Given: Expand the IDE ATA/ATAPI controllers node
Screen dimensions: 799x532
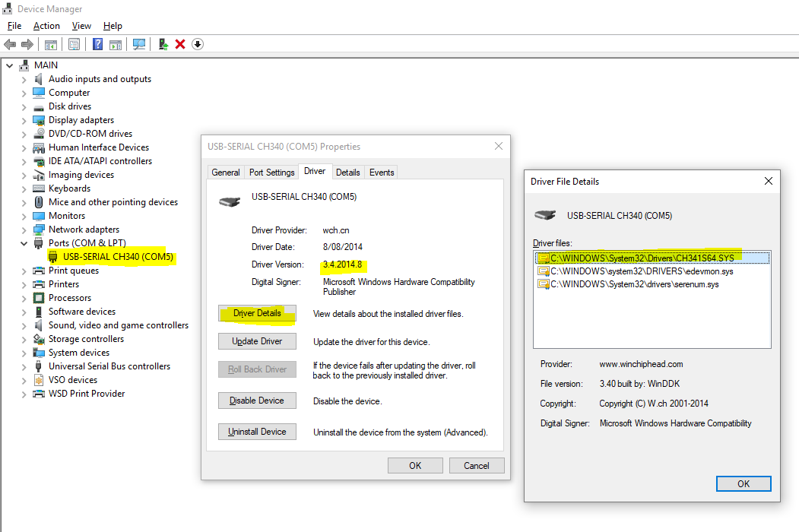Looking at the screenshot, I should tap(24, 162).
